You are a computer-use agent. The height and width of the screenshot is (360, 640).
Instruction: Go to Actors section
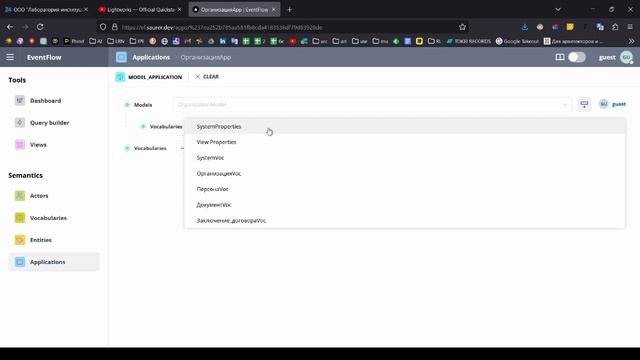pos(54,196)
